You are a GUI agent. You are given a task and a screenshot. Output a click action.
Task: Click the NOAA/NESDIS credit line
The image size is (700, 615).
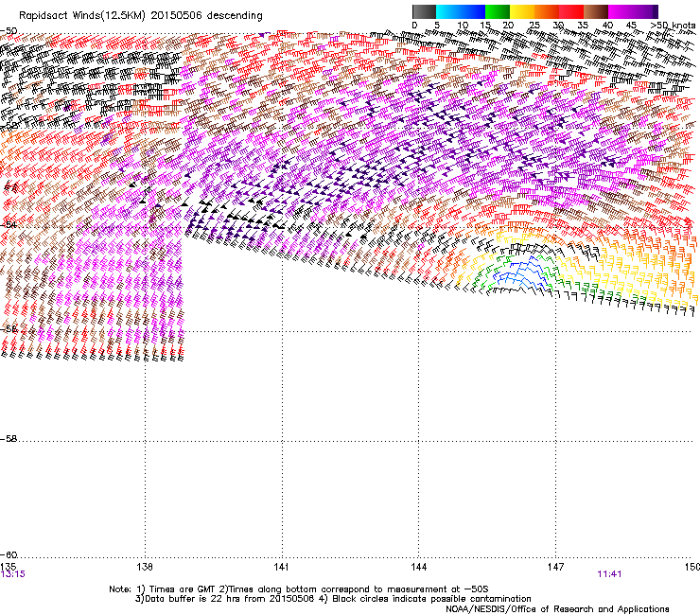[557, 609]
